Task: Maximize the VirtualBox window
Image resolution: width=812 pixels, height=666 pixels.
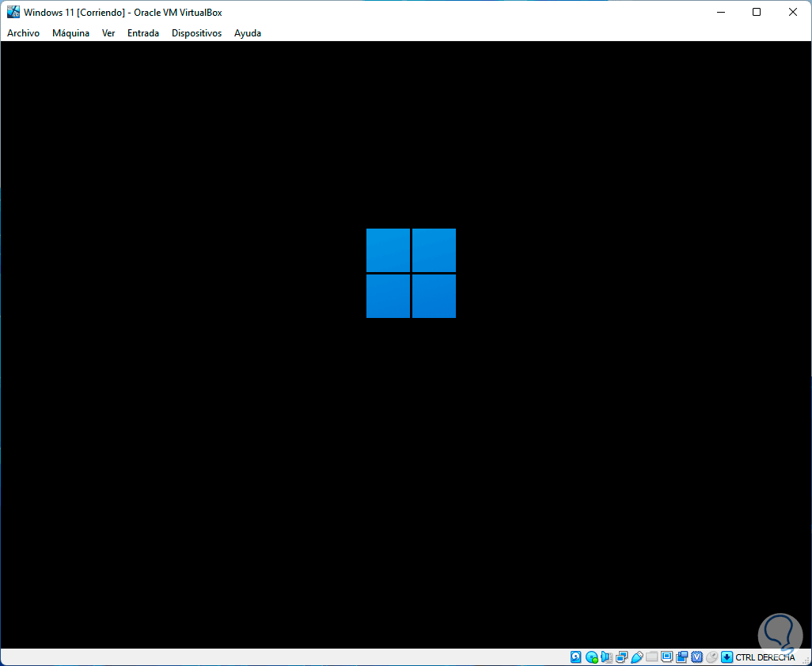Action: (x=757, y=12)
